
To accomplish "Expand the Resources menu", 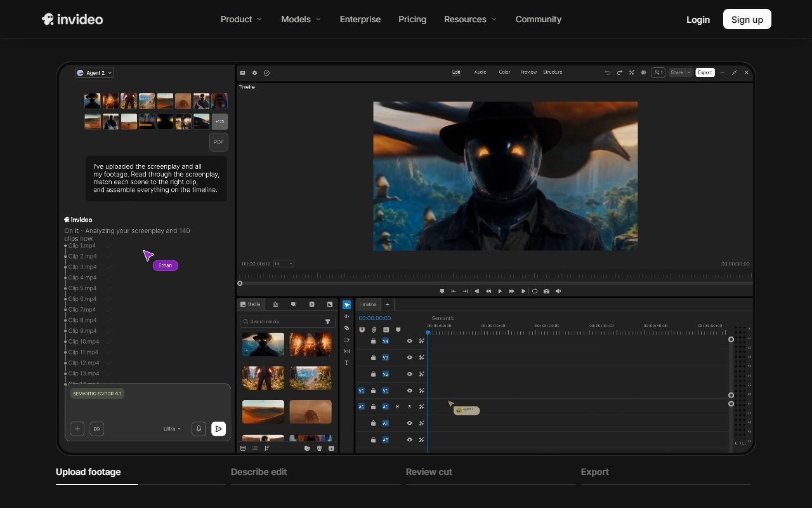I will pyautogui.click(x=470, y=19).
